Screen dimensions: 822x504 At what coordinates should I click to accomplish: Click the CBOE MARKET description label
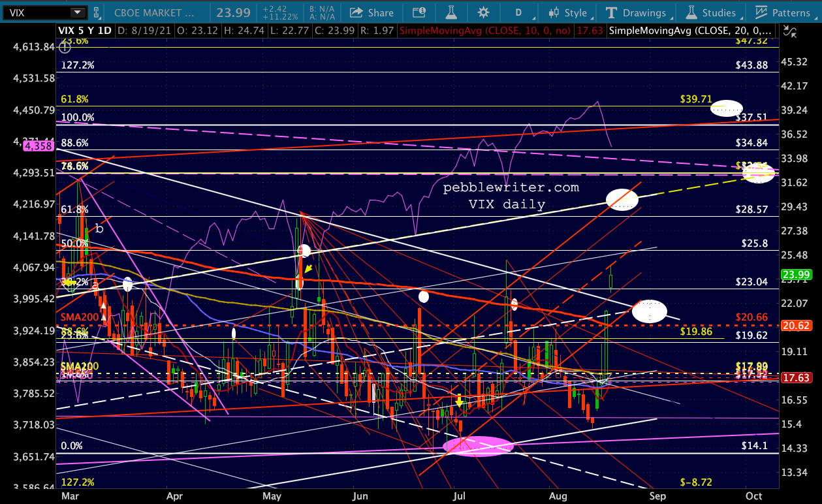pos(153,12)
